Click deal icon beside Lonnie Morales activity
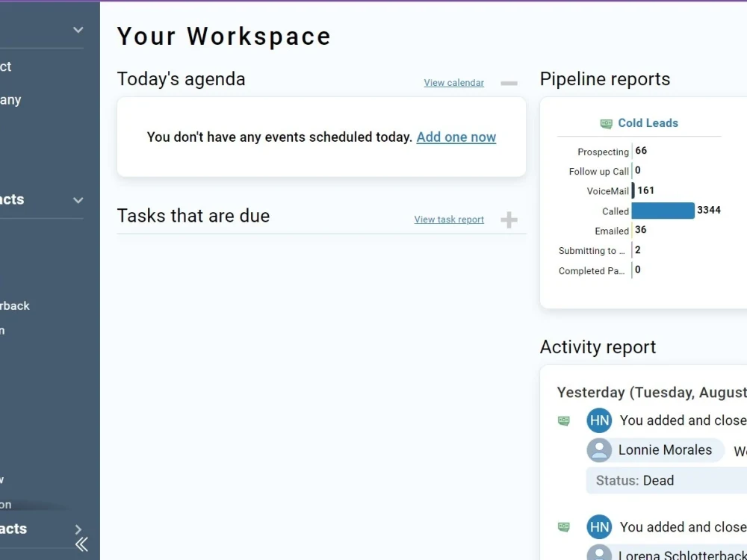 click(x=563, y=421)
